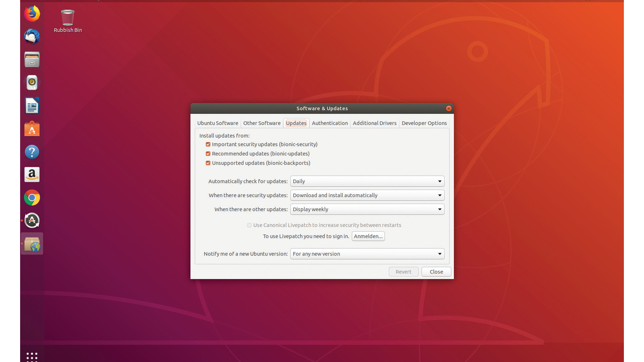Open the Additional Drivers tab

click(x=375, y=123)
